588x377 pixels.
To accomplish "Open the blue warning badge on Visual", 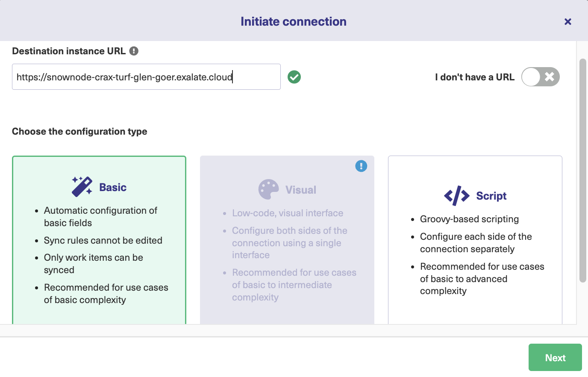I will coord(361,166).
